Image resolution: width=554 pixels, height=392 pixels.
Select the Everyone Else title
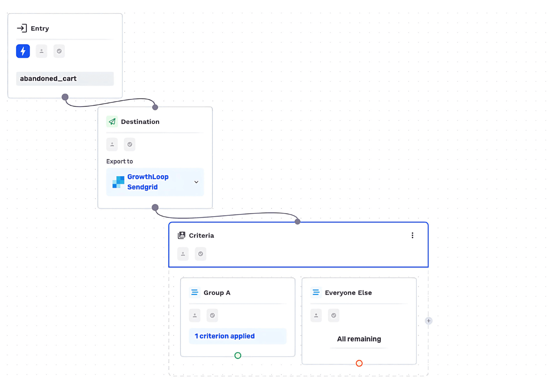[x=348, y=293]
